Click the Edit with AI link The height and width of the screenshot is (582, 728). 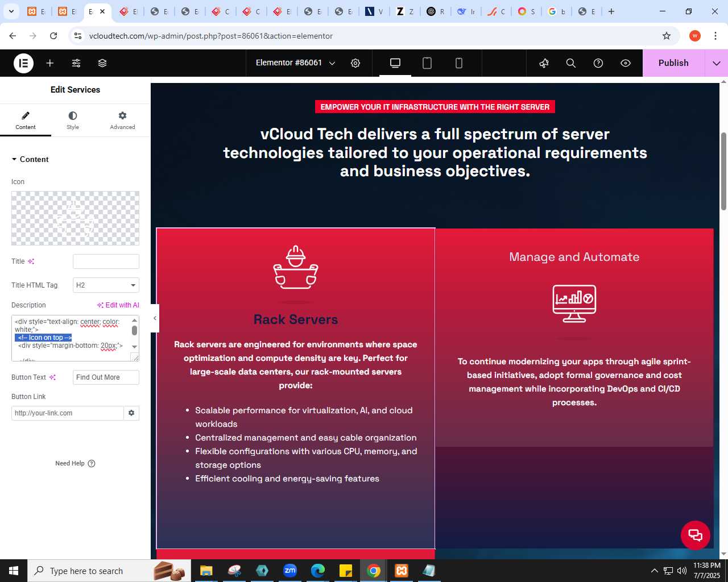tap(118, 305)
